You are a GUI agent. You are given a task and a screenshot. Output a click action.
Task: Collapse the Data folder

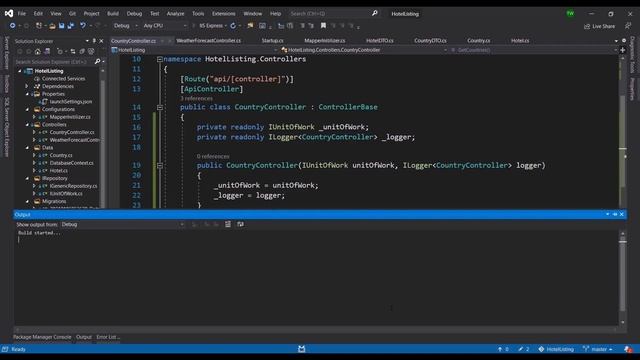coord(27,148)
